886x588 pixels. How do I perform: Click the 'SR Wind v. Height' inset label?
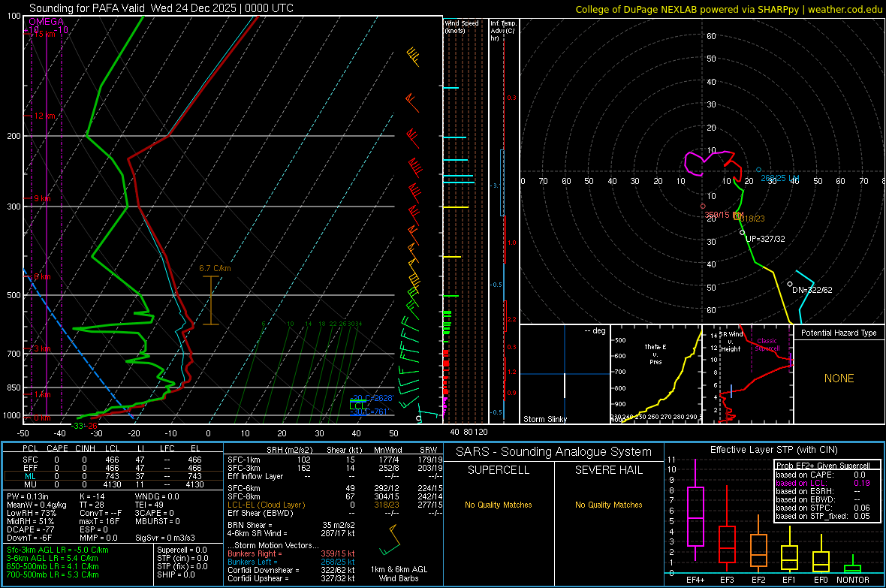[x=731, y=342]
